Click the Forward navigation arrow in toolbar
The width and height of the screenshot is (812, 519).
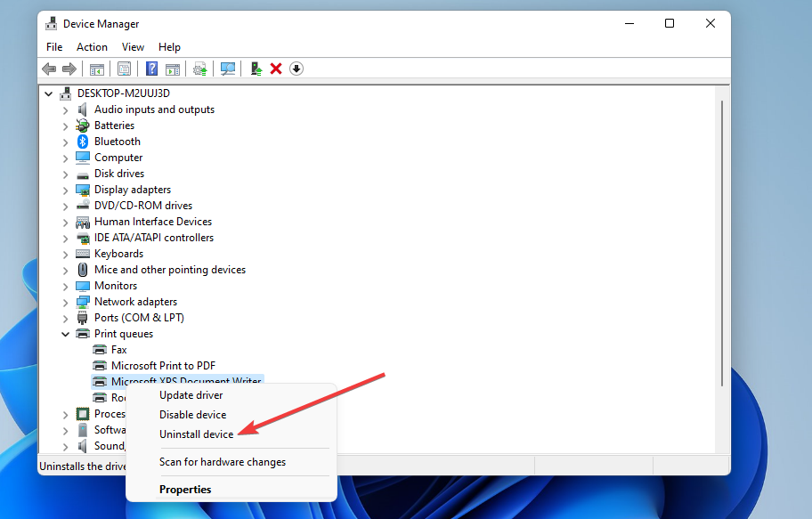[x=70, y=69]
